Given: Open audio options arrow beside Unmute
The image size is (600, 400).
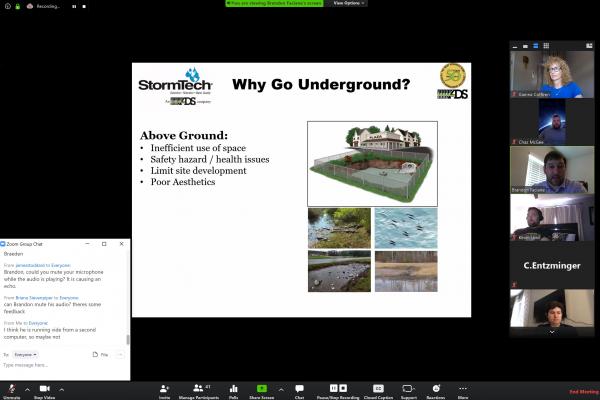Looking at the screenshot, I should (28, 390).
